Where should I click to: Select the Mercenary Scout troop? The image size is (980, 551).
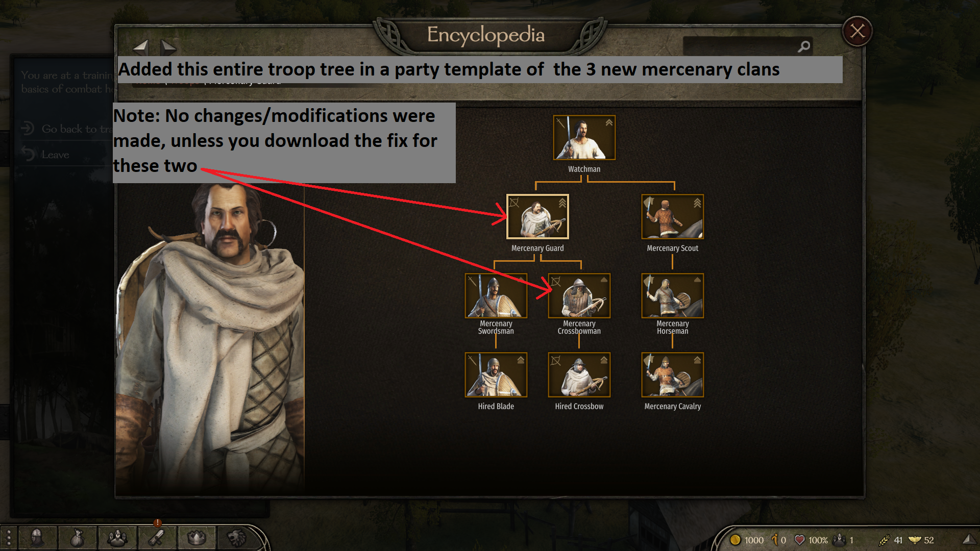tap(673, 216)
